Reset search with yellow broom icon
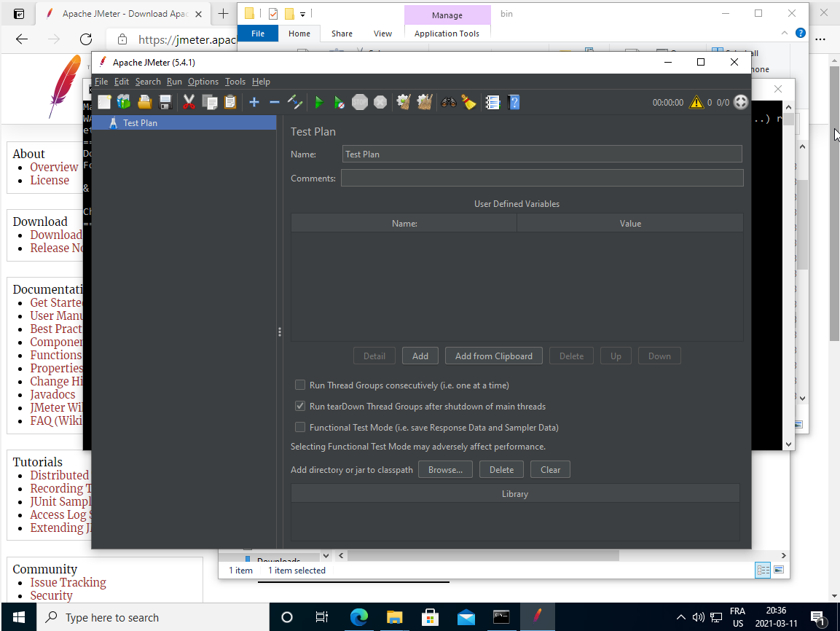 pos(468,102)
